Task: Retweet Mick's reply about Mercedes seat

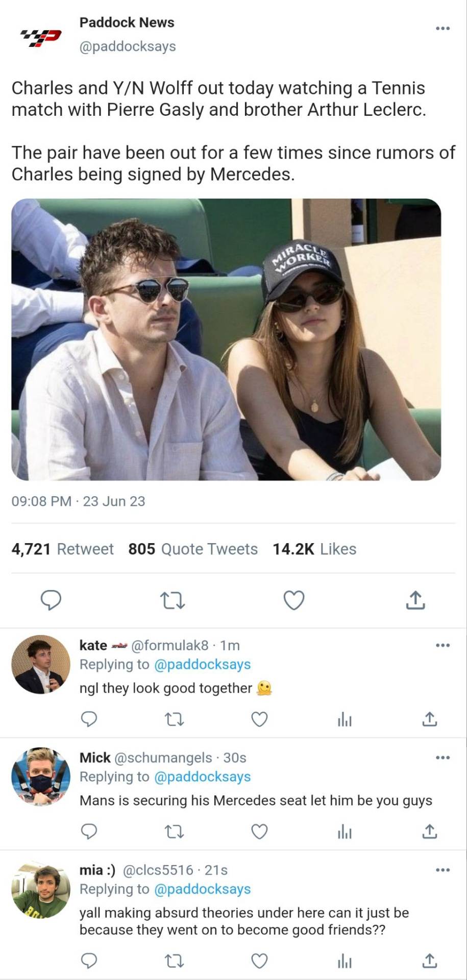Action: coord(175,832)
